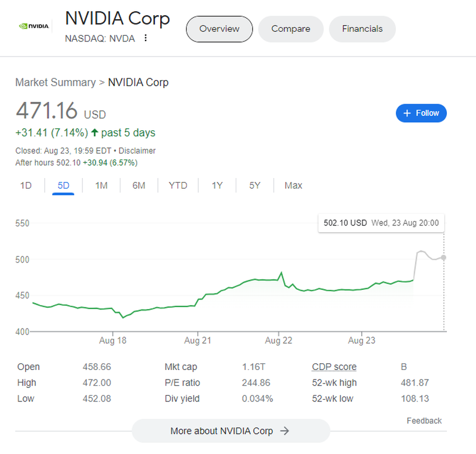Open the Financials tab
Viewport: 476px width, 454px height.
coord(362,29)
